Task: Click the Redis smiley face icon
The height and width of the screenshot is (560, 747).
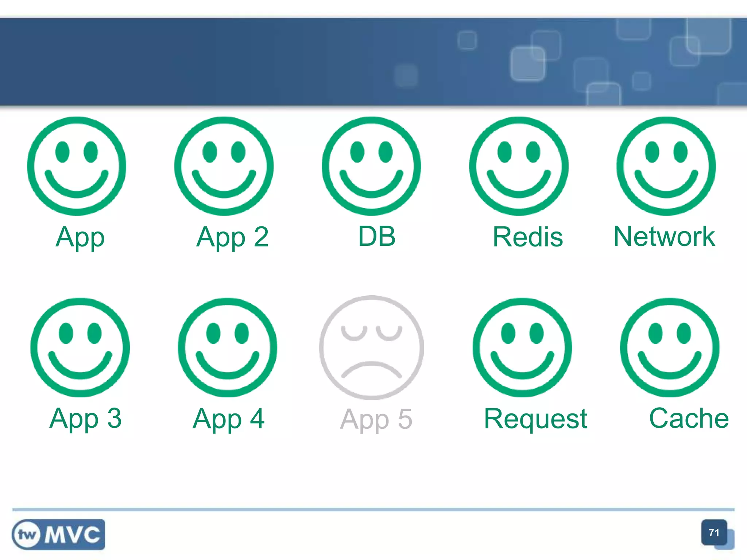Action: pos(519,166)
